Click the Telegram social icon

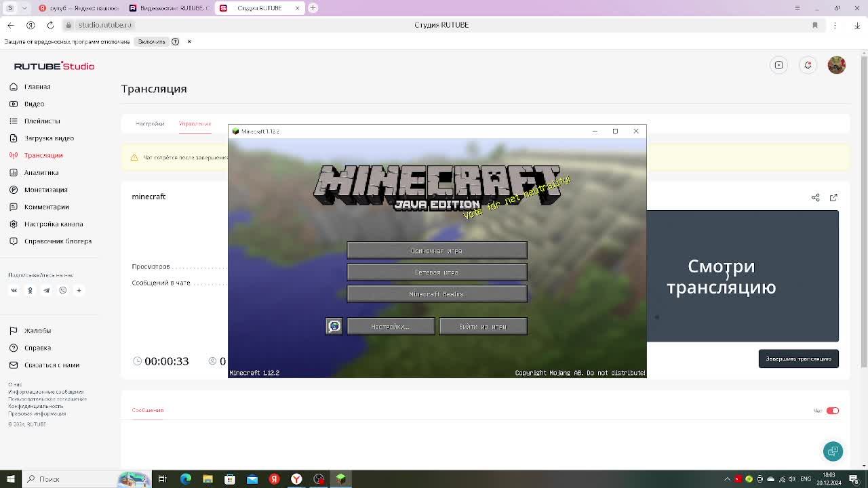click(x=46, y=290)
